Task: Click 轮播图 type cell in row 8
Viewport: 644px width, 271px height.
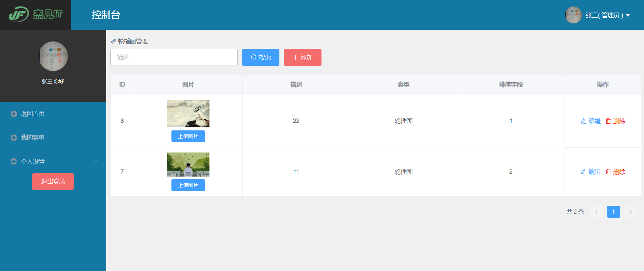Action: coord(404,121)
